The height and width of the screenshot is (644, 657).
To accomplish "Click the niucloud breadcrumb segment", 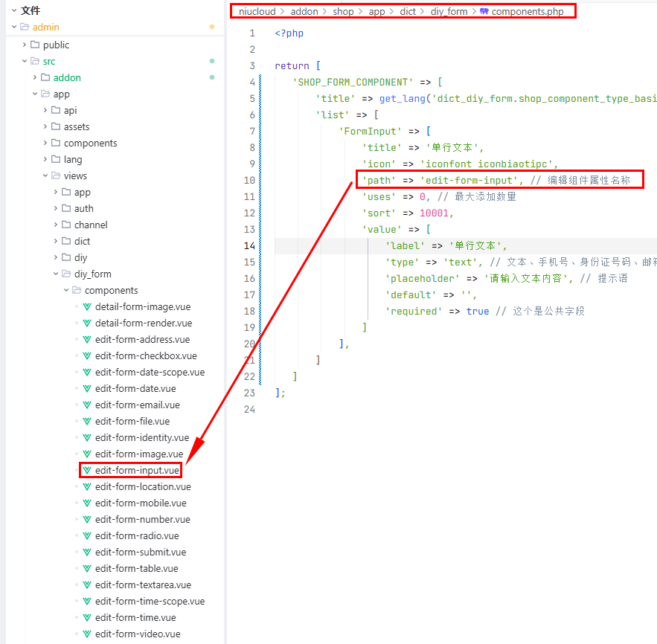I will 257,12.
